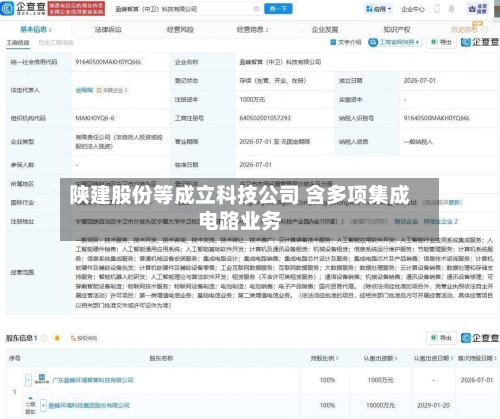The width and height of the screenshot is (500, 419).
Task: Sort by the 首次持股日期 column header
Action: (x=477, y=358)
